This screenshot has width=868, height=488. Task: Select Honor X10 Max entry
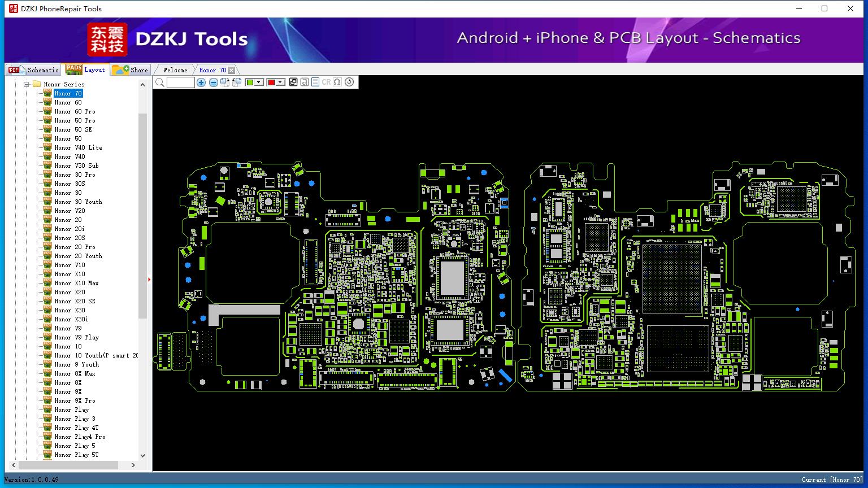[x=76, y=283]
